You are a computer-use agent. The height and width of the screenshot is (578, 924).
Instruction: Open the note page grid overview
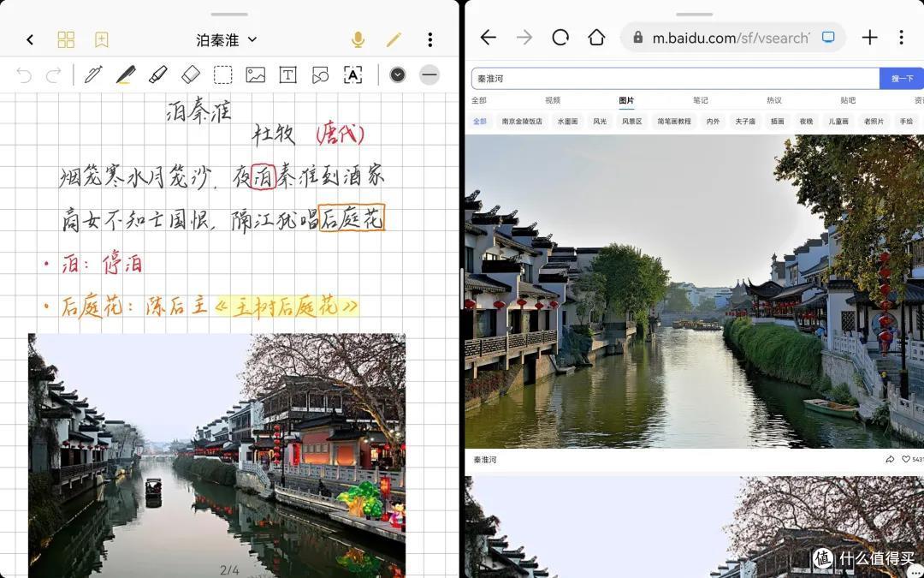click(66, 39)
